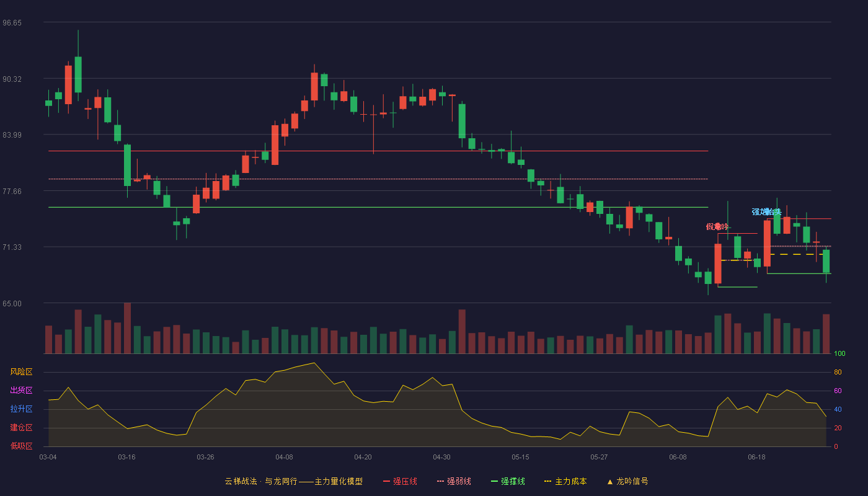Click the 强龙抬头 signal annotation

point(766,212)
